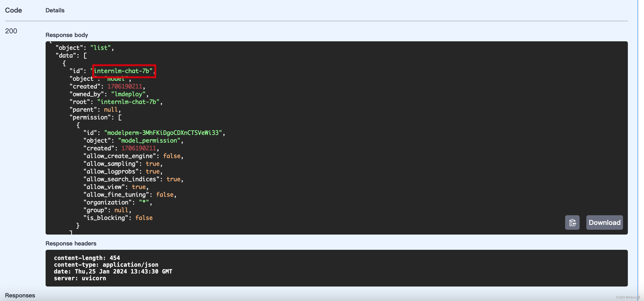The image size is (644, 301).
Task: Click the content-length: 454 header
Action: [x=87, y=258]
